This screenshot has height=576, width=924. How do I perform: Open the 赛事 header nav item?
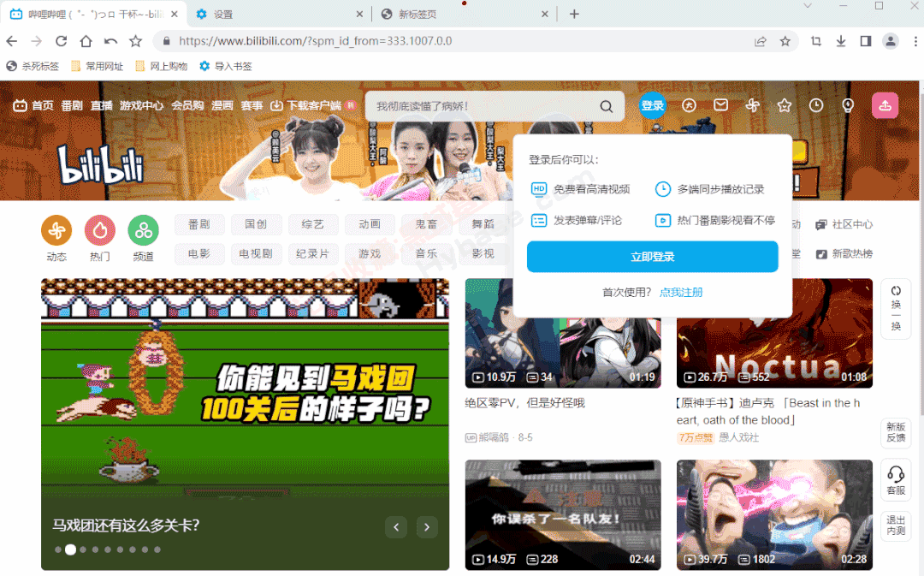tap(252, 105)
